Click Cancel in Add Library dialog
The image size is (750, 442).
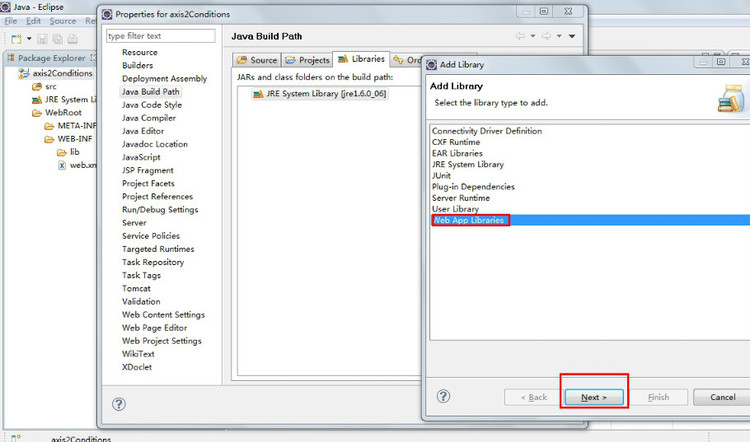click(722, 397)
